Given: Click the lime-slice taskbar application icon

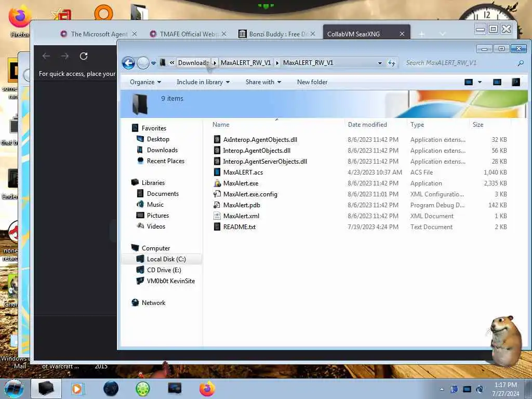Looking at the screenshot, I should (x=143, y=389).
